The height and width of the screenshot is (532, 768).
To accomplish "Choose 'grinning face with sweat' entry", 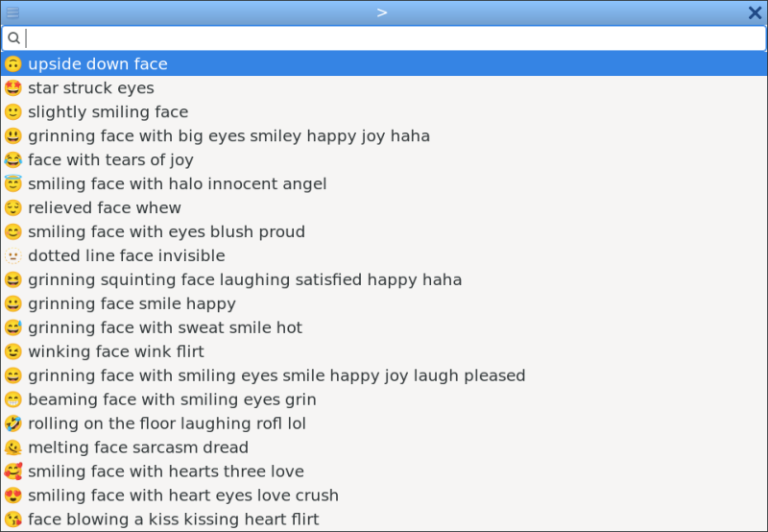I will click(x=165, y=328).
